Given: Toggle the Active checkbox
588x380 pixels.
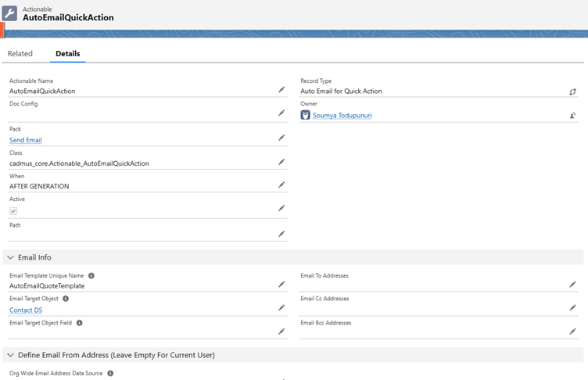Looking at the screenshot, I should [13, 211].
